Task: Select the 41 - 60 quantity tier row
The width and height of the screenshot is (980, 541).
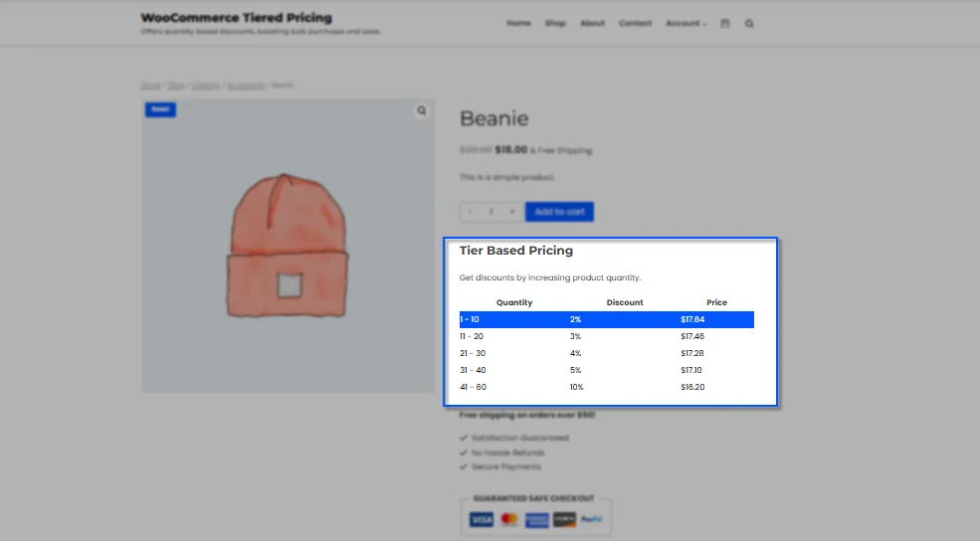Action: (606, 387)
